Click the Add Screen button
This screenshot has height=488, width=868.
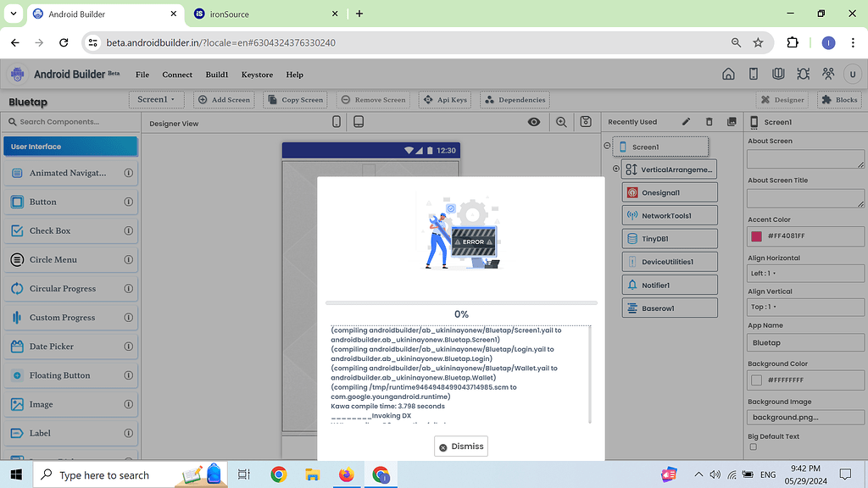[224, 99]
